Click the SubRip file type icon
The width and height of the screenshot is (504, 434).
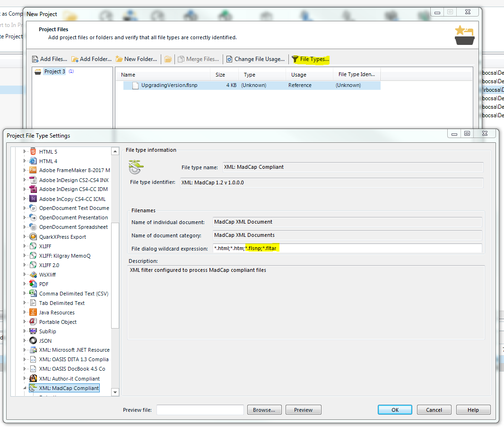(33, 331)
